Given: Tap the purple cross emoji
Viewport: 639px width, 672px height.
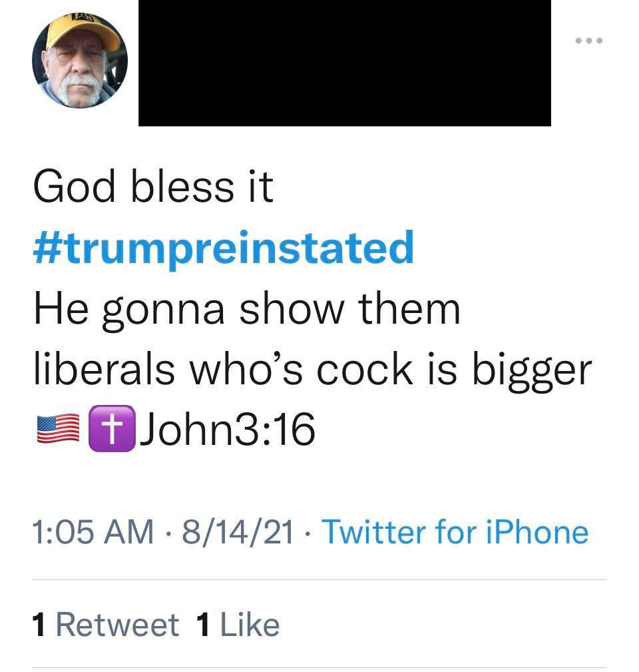Looking at the screenshot, I should pos(111,429).
